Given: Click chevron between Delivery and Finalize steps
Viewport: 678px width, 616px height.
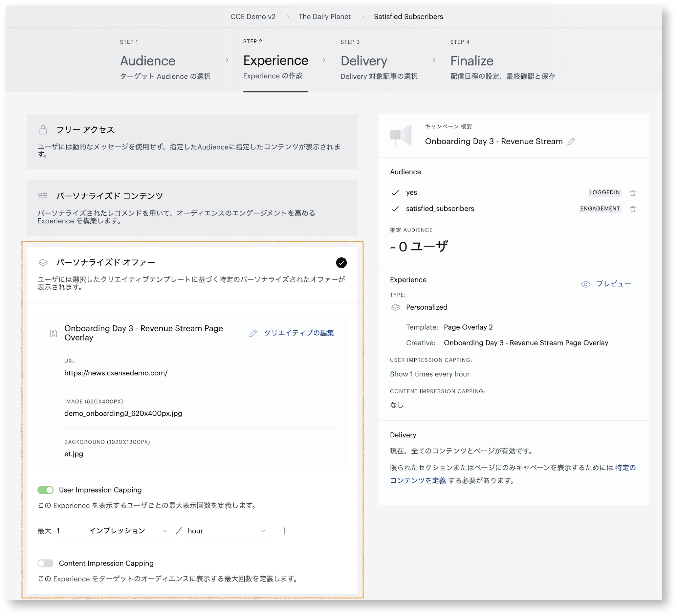Looking at the screenshot, I should (434, 60).
